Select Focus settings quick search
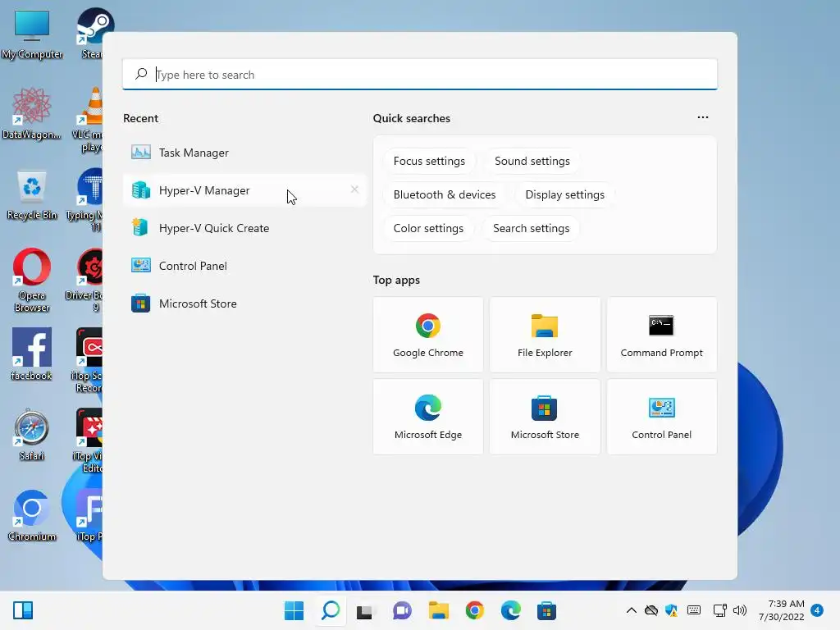840x630 pixels. click(x=429, y=162)
